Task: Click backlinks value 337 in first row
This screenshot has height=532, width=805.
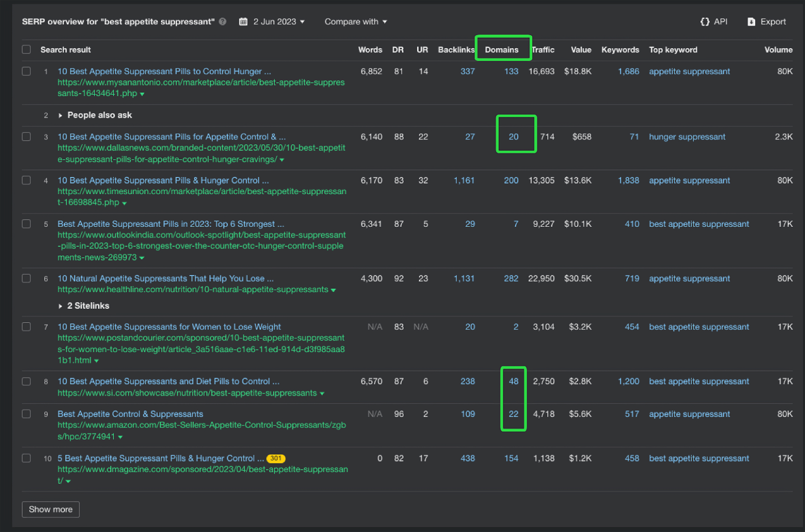Action: (467, 71)
